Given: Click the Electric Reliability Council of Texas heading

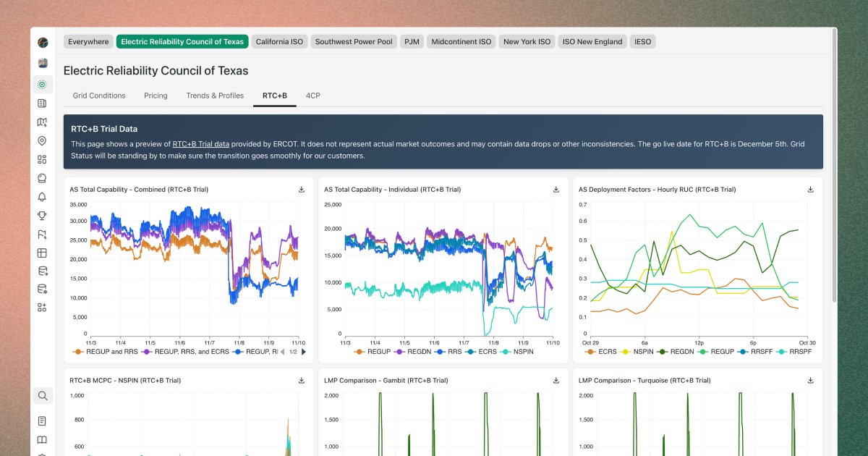Looking at the screenshot, I should [156, 71].
